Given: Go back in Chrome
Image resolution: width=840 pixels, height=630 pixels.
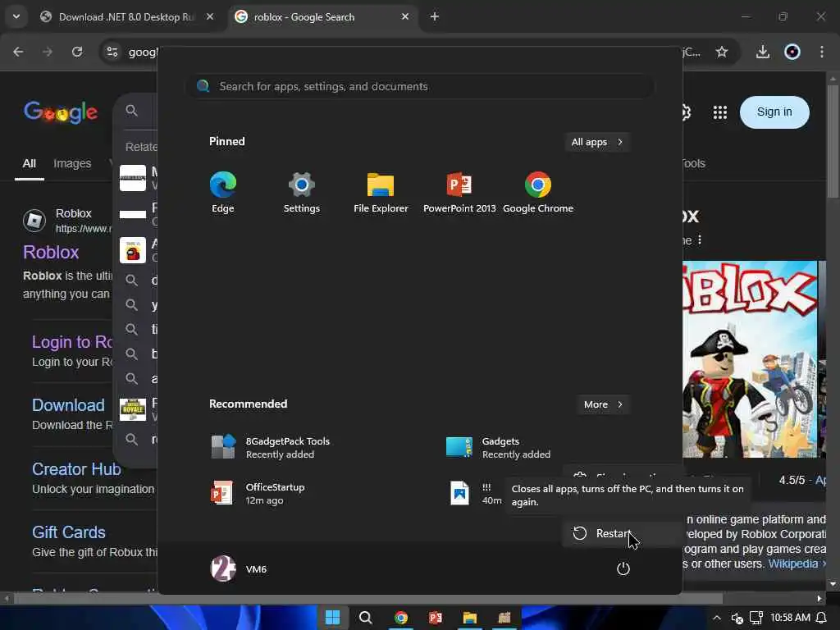Looking at the screenshot, I should (18, 52).
